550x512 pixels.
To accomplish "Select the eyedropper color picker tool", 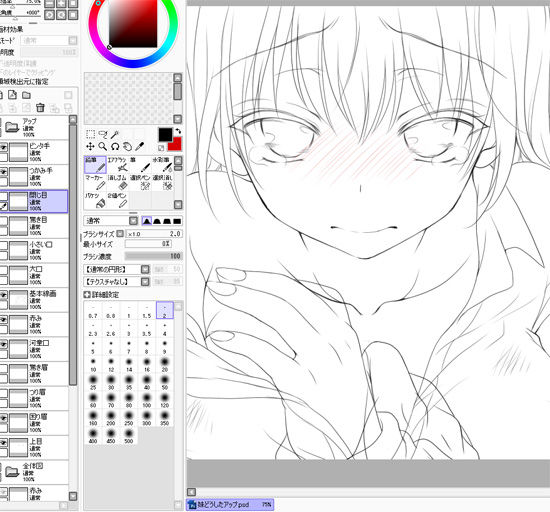I will (x=139, y=146).
